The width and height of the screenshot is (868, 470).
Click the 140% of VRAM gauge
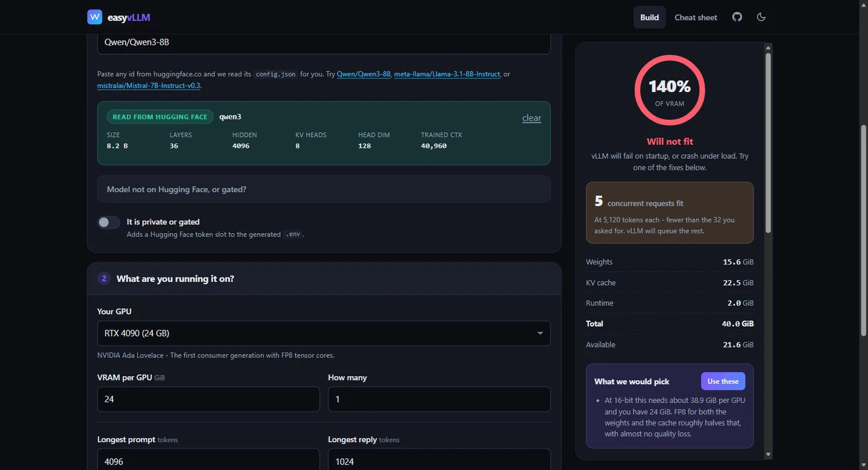[x=669, y=90]
